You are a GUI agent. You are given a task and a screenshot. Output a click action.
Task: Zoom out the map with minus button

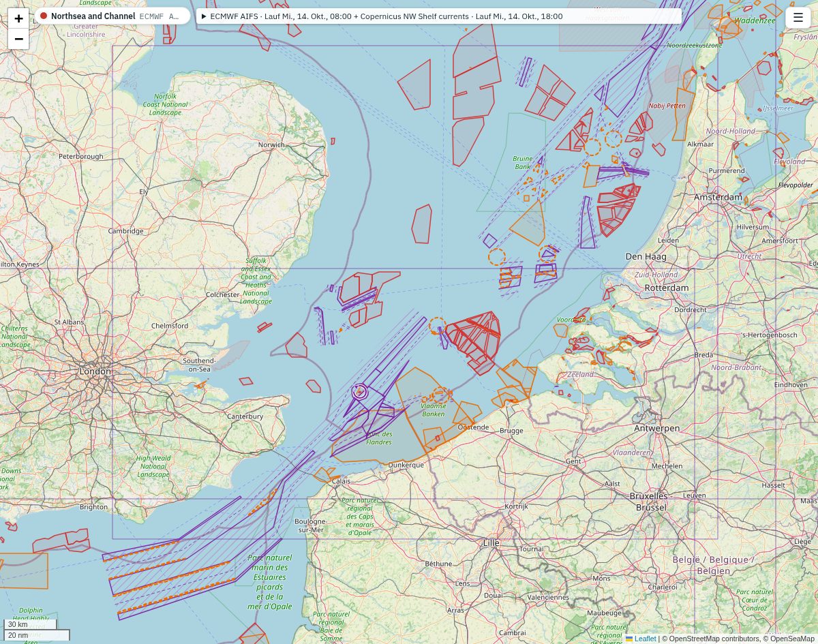pyautogui.click(x=18, y=39)
